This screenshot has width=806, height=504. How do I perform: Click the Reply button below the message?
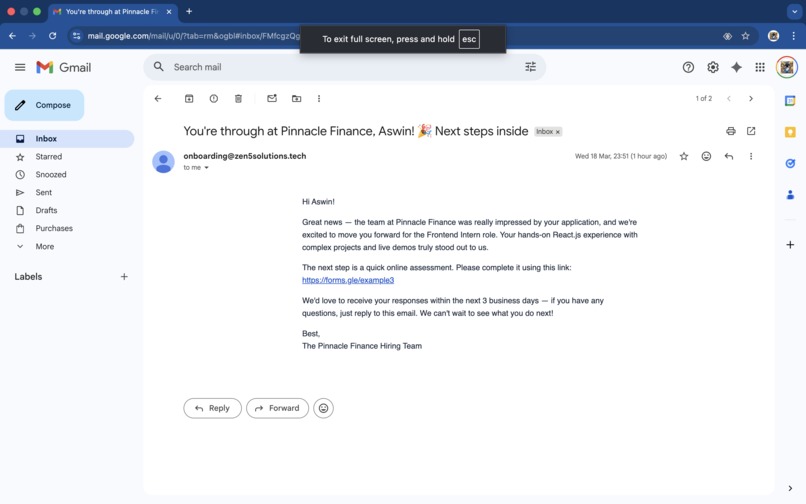(212, 408)
